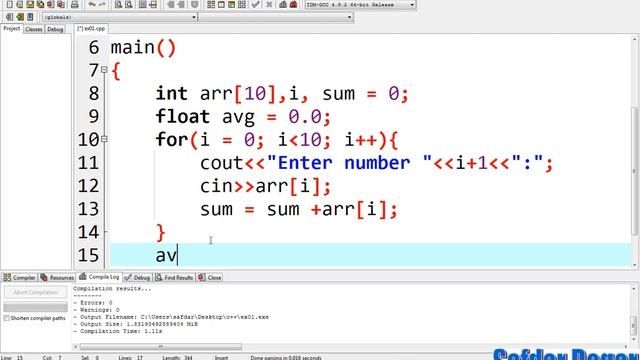640x360 pixels.
Task: Click the 'Done parsing' status bar message
Action: pos(286,358)
